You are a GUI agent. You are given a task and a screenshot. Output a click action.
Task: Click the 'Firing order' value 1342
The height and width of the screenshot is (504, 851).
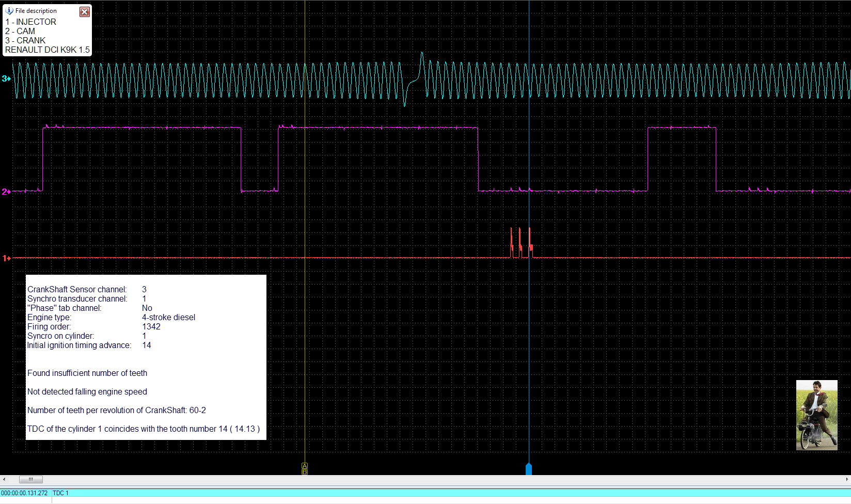tap(151, 327)
